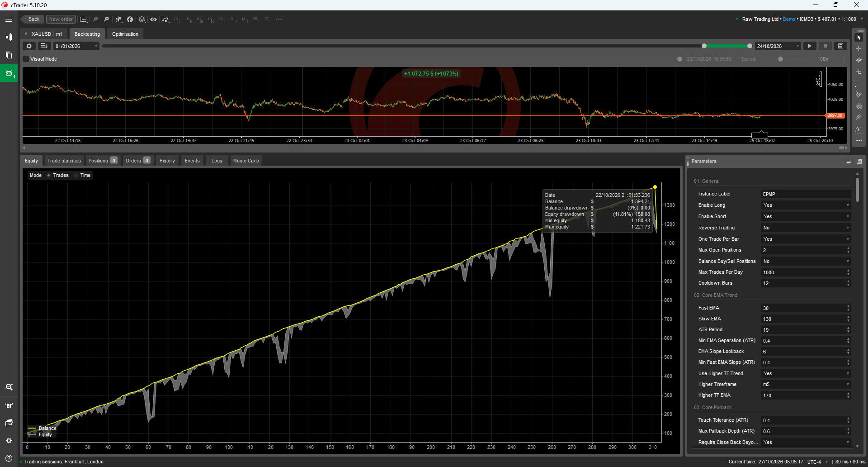Image resolution: width=868 pixels, height=467 pixels.
Task: Change the chart type candlestick icon
Action: click(x=118, y=19)
